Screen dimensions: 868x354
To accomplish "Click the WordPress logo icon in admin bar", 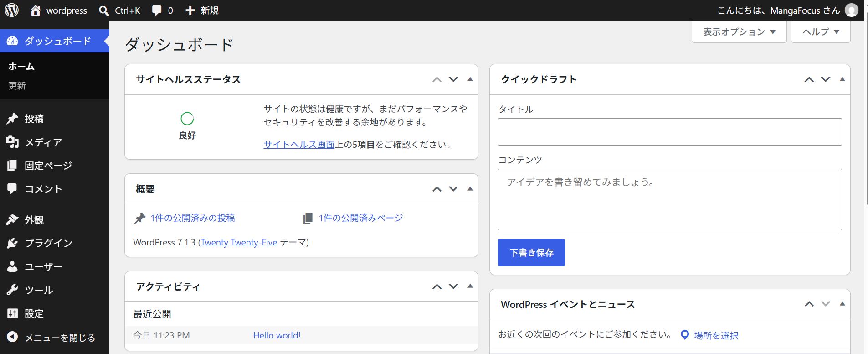I will (x=11, y=10).
